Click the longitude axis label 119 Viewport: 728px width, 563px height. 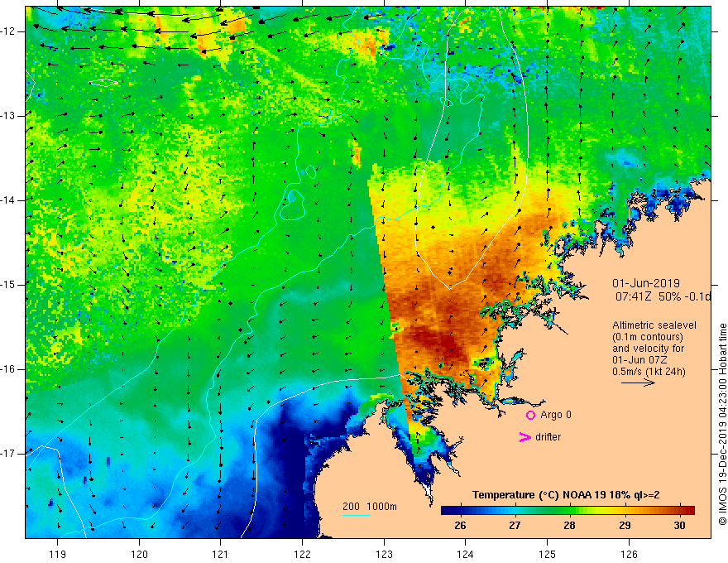(x=58, y=554)
